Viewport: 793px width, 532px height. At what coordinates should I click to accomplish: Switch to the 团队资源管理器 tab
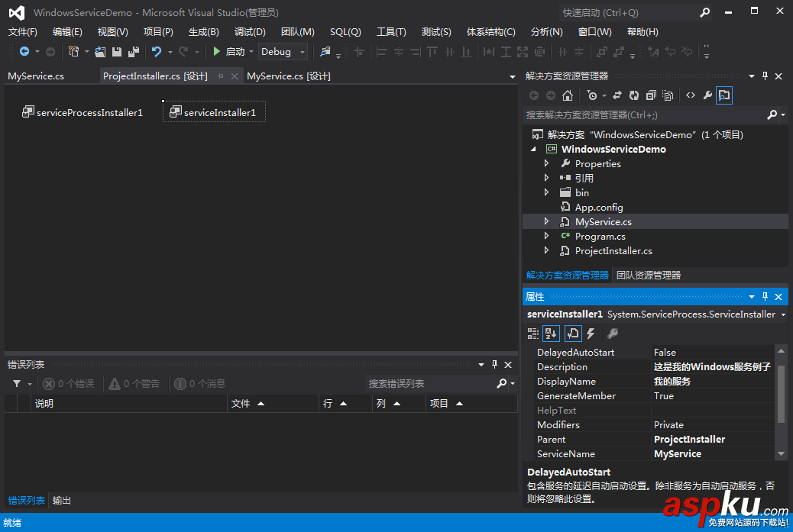coord(649,276)
